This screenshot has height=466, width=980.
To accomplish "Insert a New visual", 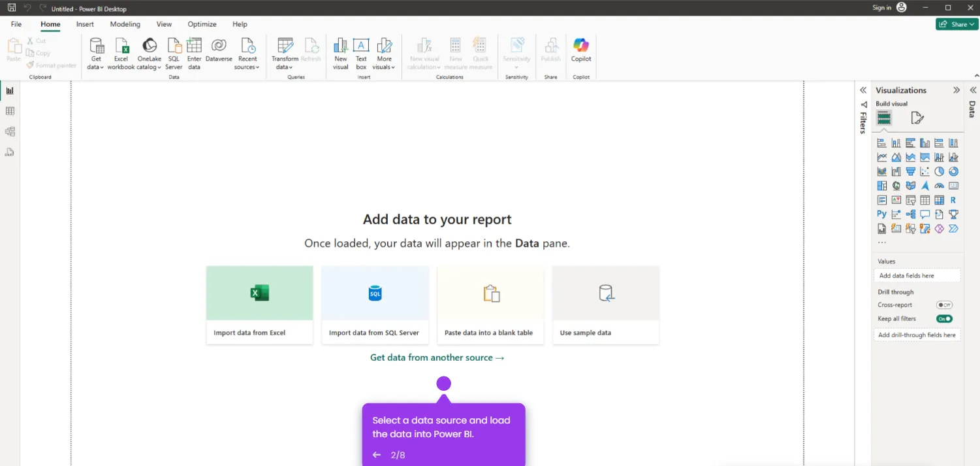I will [x=341, y=54].
